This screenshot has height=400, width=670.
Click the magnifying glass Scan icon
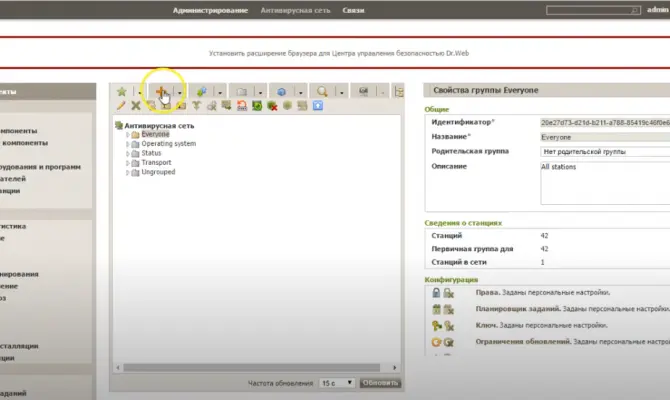322,91
